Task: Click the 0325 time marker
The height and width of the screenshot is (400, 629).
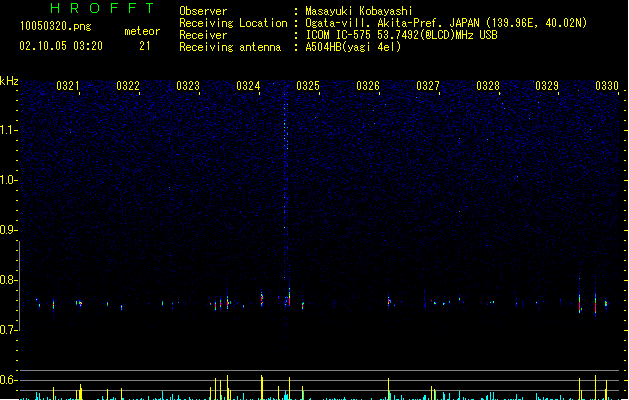Action: pos(308,86)
